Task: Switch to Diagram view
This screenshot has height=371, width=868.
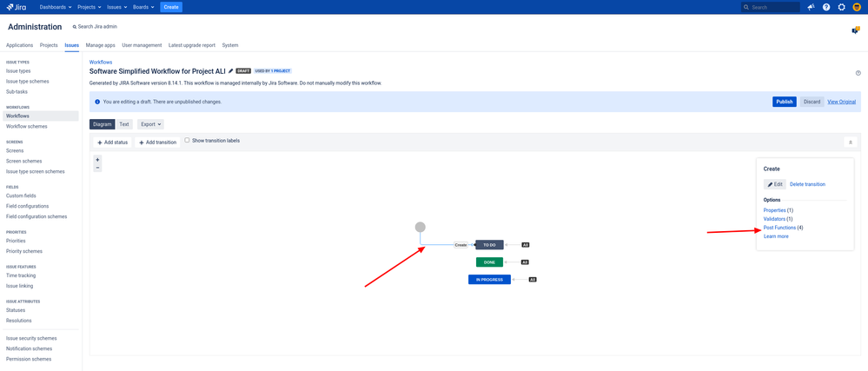Action: point(103,124)
